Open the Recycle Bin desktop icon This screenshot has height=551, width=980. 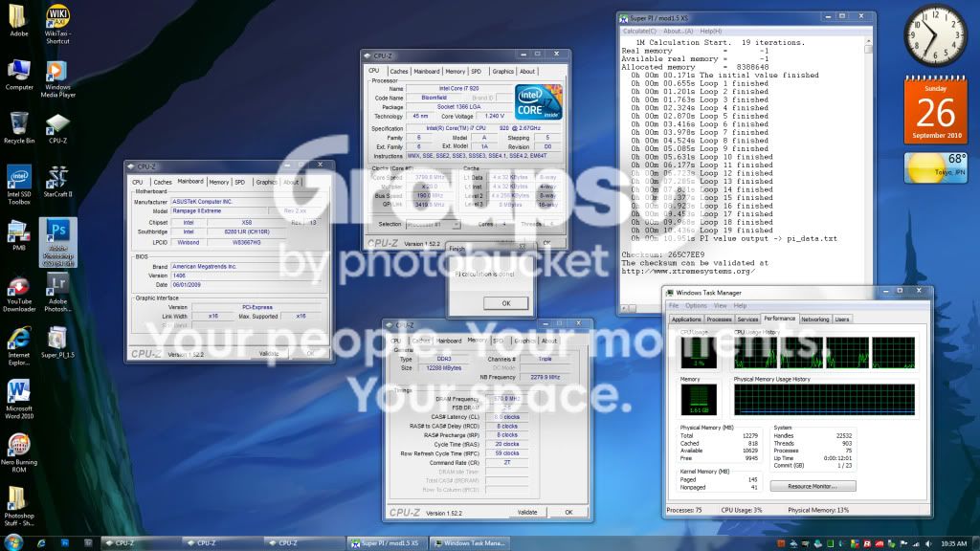click(x=19, y=128)
